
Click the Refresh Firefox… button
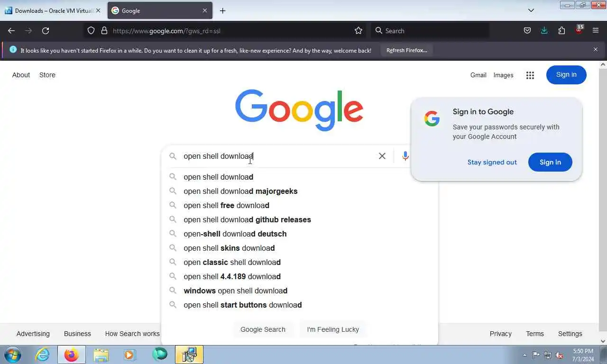point(407,50)
